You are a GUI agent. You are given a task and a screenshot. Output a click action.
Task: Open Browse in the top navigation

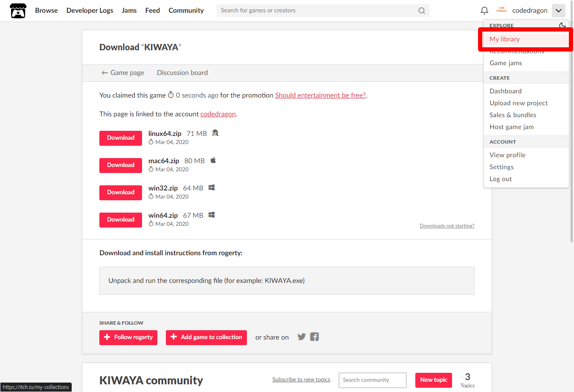tap(46, 10)
